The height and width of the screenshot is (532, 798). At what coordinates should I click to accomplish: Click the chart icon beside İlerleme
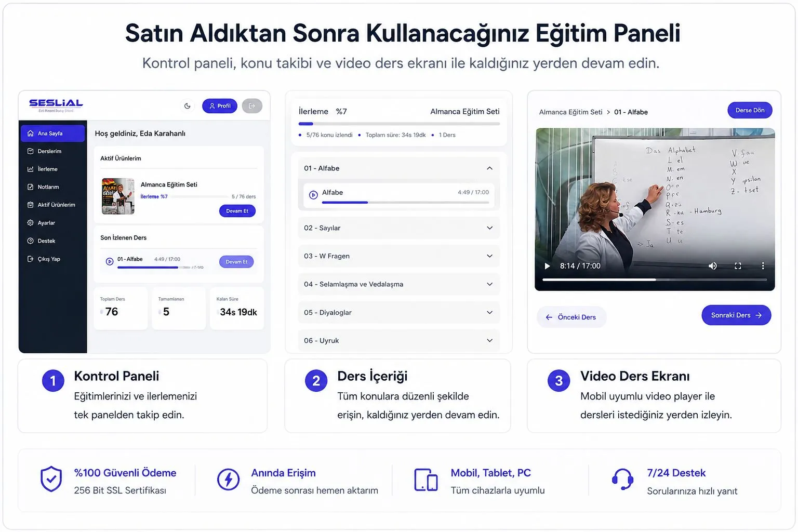pos(30,169)
